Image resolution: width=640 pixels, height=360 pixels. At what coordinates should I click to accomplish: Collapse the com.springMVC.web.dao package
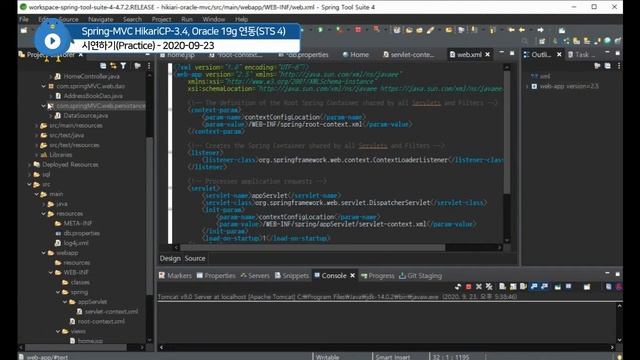pos(44,86)
